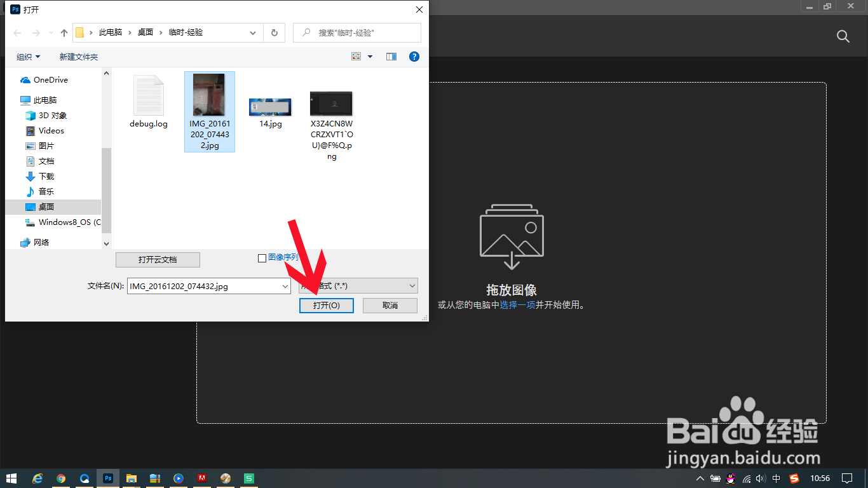Expand the file name combo box arrow
868x488 pixels.
pos(285,286)
